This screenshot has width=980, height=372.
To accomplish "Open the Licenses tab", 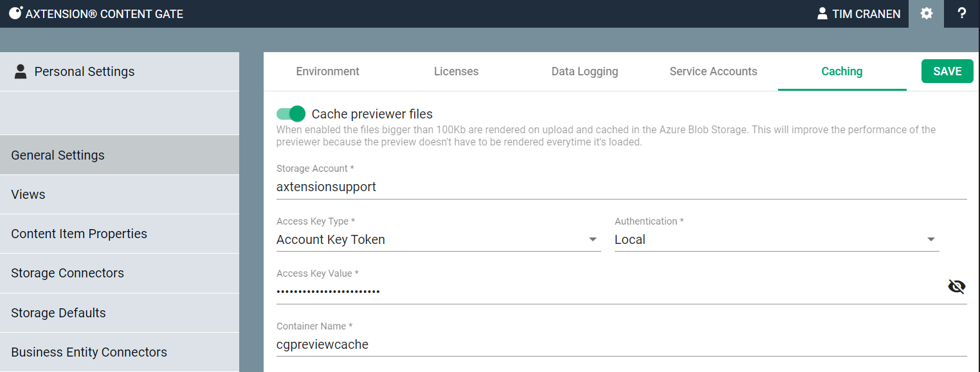I will pos(456,71).
